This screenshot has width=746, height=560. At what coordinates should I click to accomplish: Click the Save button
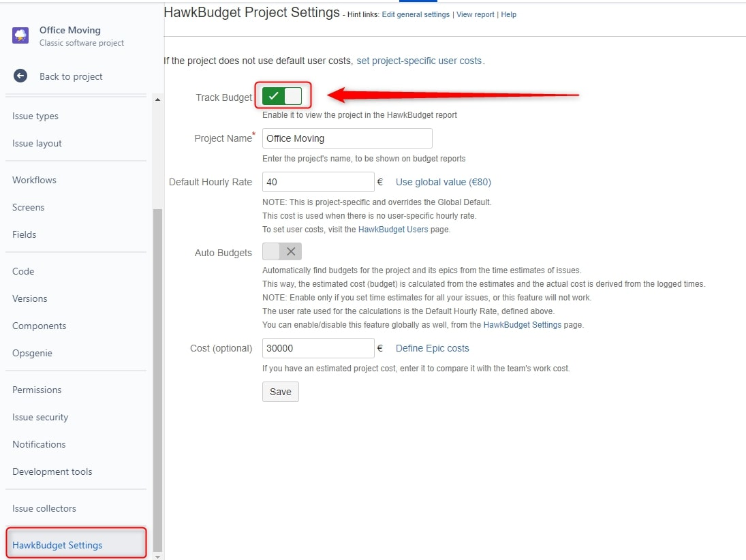pos(280,392)
